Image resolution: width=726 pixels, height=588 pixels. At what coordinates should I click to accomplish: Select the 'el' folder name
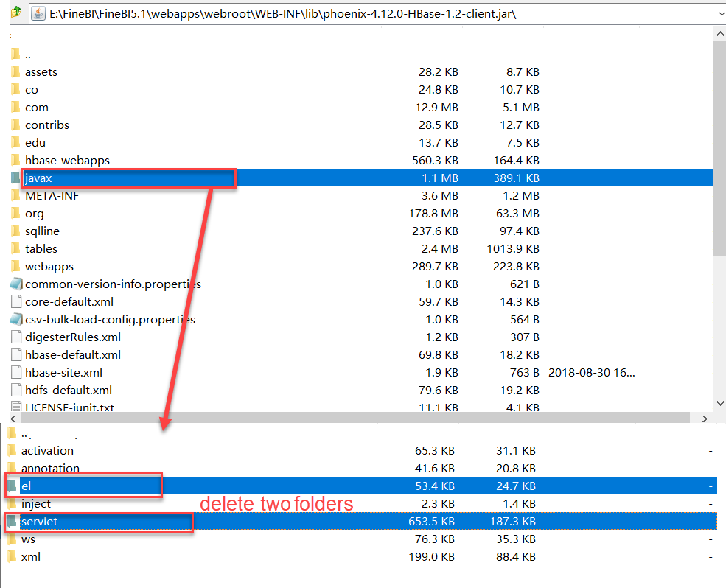(x=26, y=486)
